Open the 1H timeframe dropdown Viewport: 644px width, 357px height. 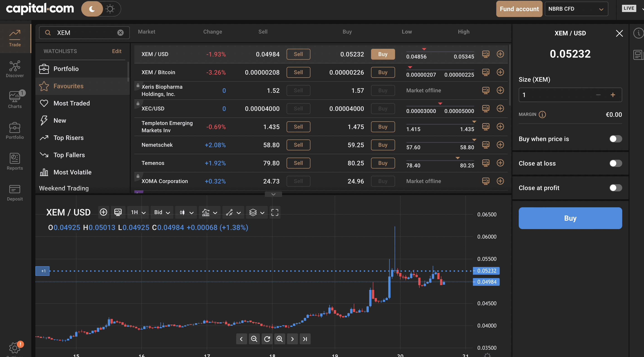click(138, 212)
